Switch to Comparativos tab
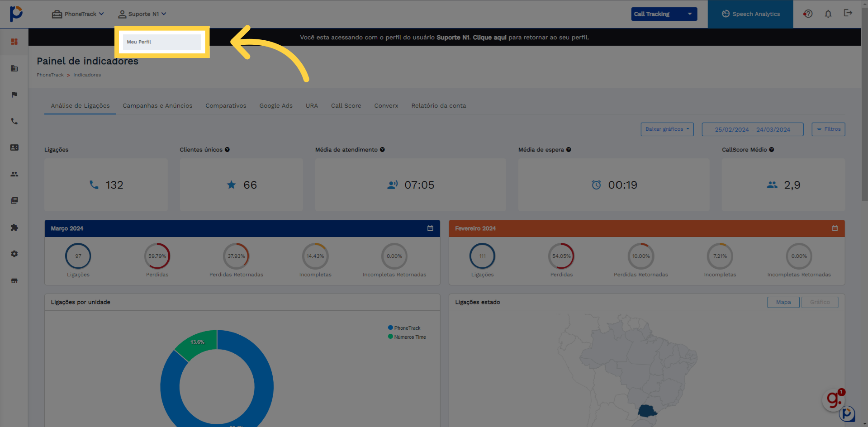 (226, 106)
